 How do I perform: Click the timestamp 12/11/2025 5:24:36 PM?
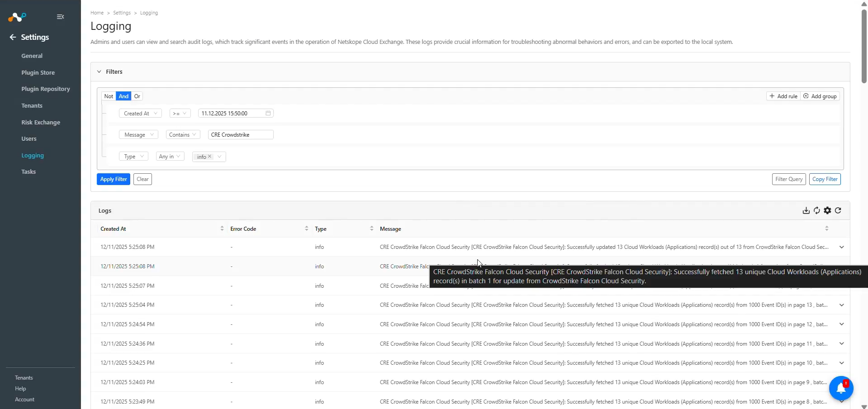tap(128, 344)
